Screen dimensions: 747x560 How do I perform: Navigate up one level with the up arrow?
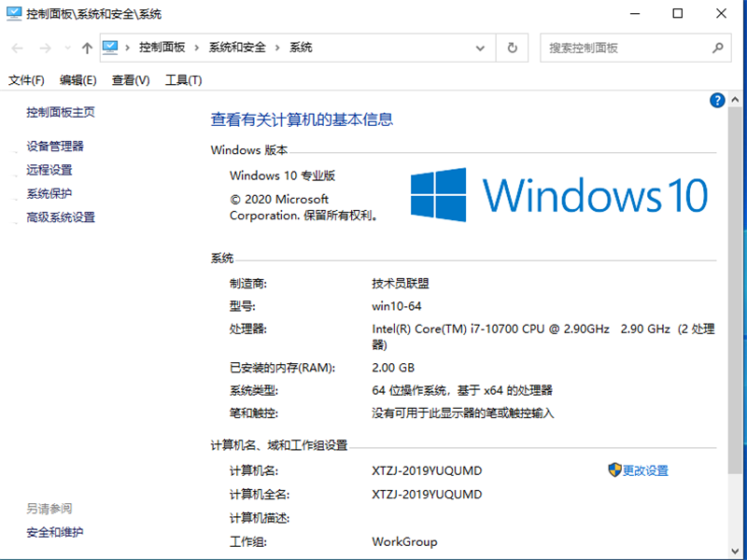pos(87,48)
